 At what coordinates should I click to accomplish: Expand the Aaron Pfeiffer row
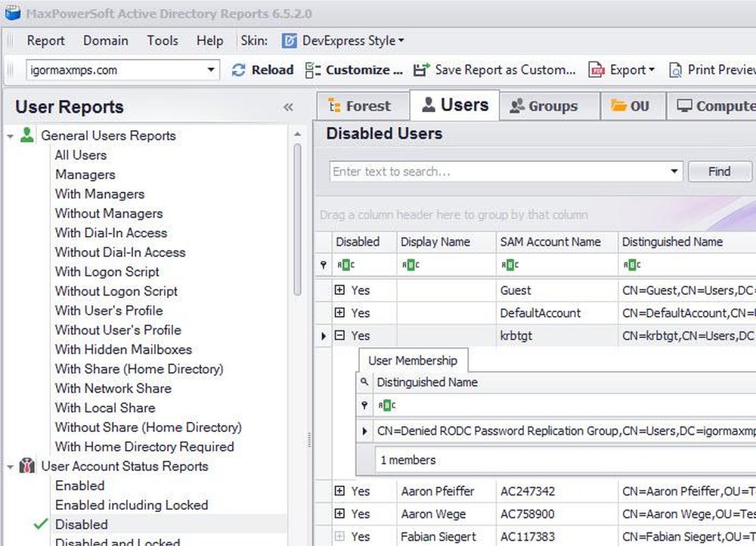point(339,492)
